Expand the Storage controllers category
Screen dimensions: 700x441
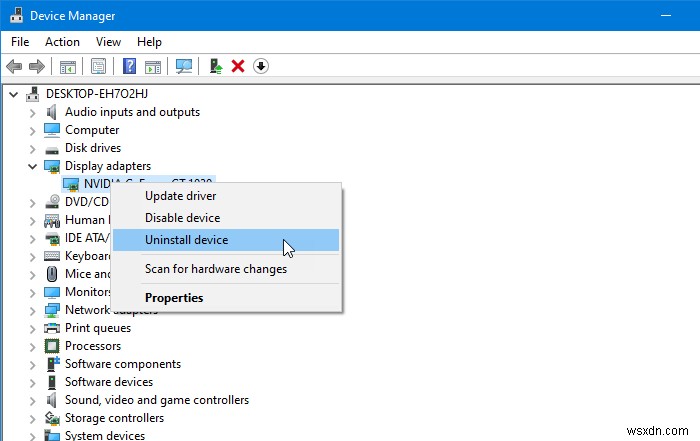pyautogui.click(x=33, y=419)
